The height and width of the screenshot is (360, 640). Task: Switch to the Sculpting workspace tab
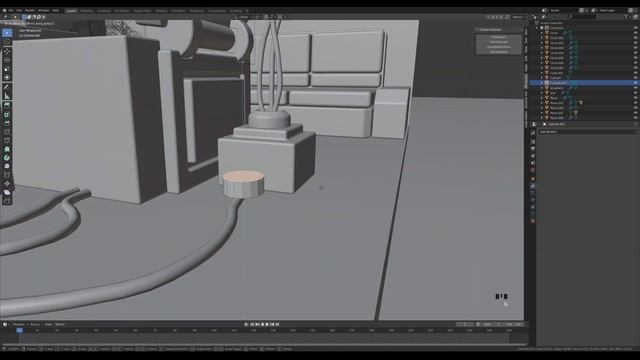click(104, 11)
